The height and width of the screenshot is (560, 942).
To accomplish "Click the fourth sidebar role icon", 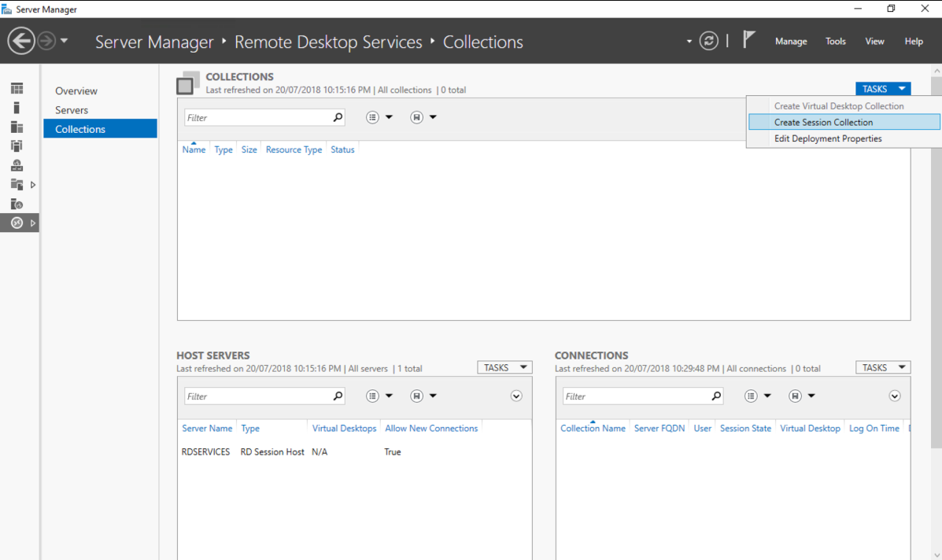I will pyautogui.click(x=17, y=146).
